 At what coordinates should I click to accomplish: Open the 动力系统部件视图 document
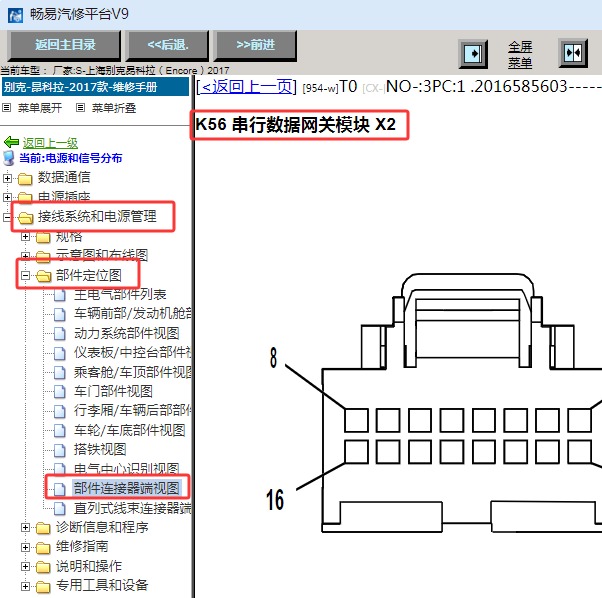click(127, 333)
